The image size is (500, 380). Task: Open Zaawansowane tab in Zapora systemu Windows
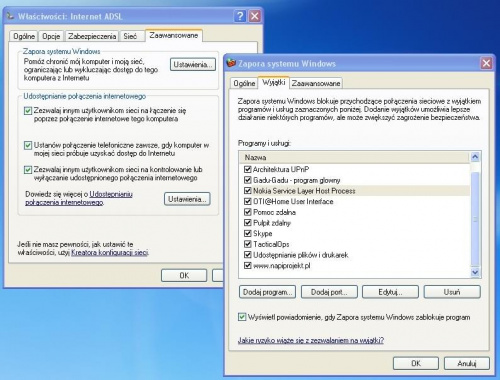(x=316, y=83)
